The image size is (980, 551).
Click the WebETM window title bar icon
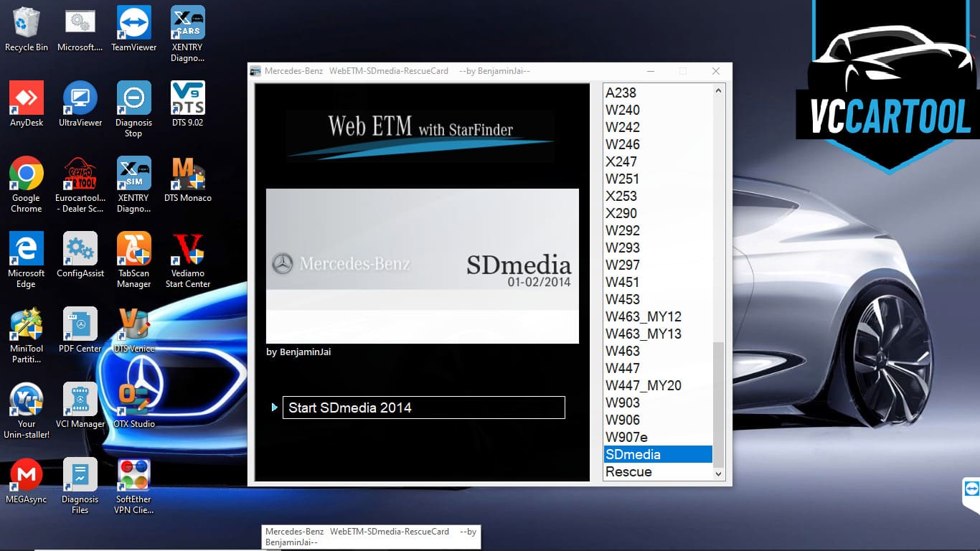click(255, 71)
